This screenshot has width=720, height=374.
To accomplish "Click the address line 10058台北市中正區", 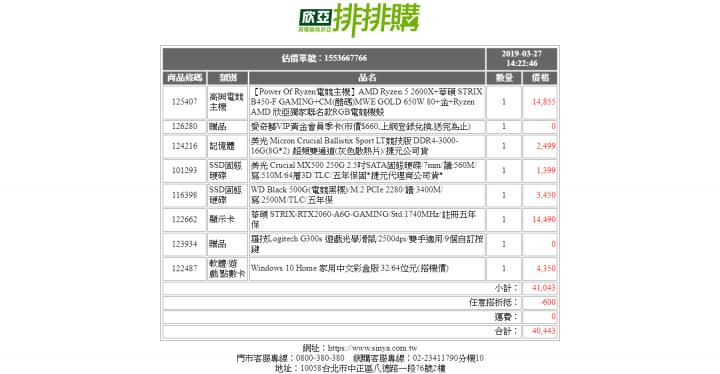I will coord(360,368).
